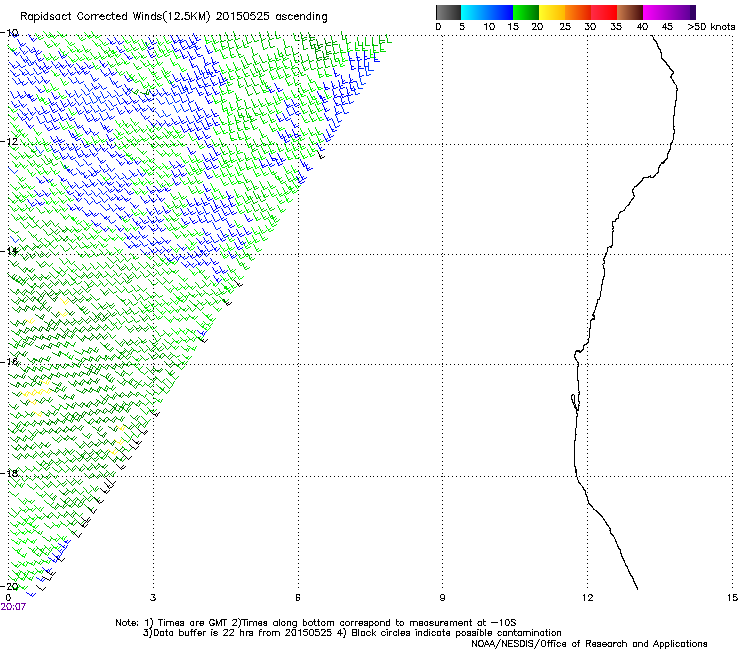Screen dimensions: 740x650
Task: Click the latitude axis label '-16'
Action: (9, 362)
